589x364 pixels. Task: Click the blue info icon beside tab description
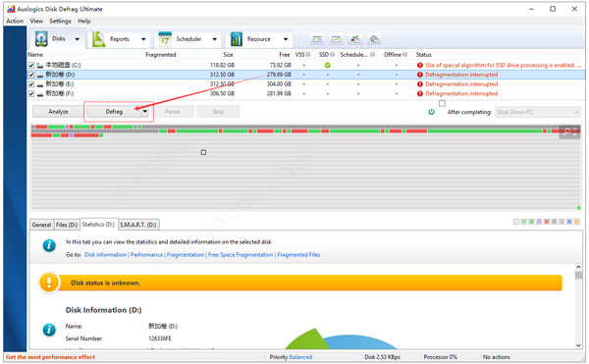49,246
